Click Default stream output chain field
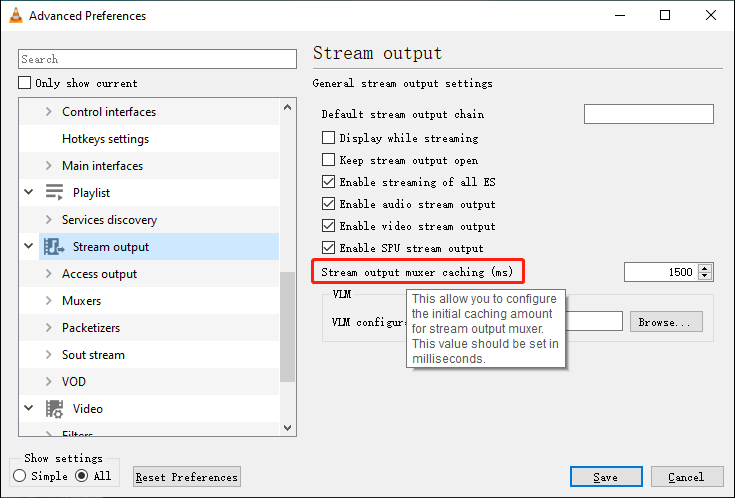Viewport: 735px width, 498px height. tap(649, 114)
